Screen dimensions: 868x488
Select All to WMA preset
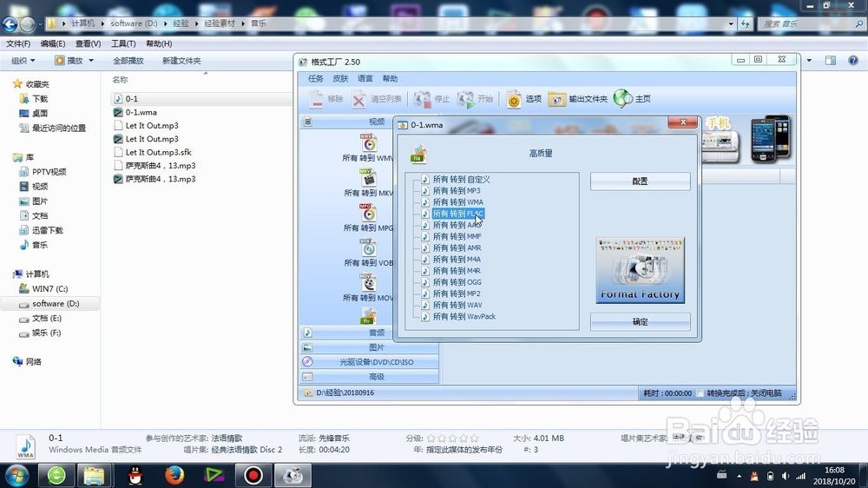457,202
